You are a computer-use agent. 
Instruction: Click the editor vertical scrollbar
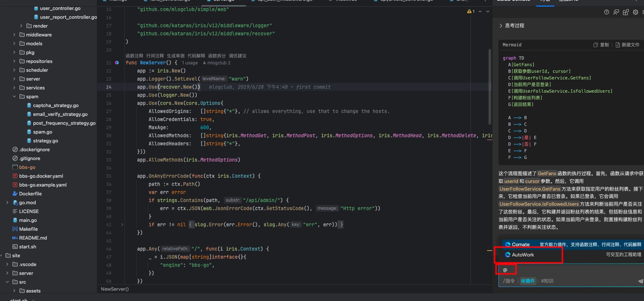490,86
